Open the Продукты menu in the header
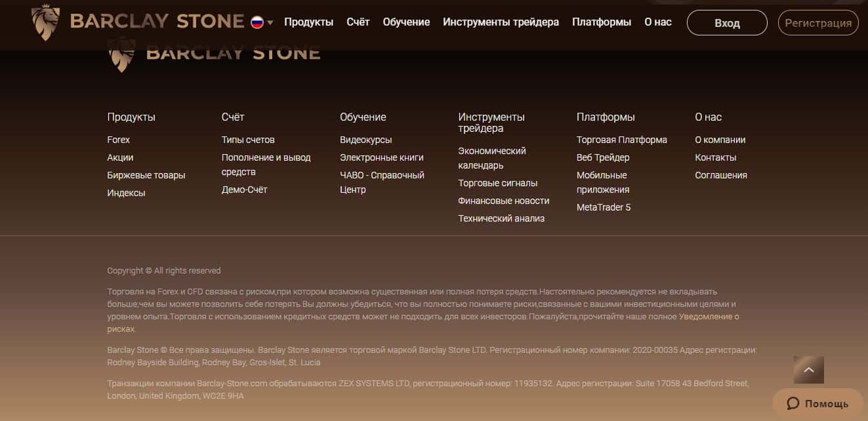The image size is (868, 421). click(308, 22)
